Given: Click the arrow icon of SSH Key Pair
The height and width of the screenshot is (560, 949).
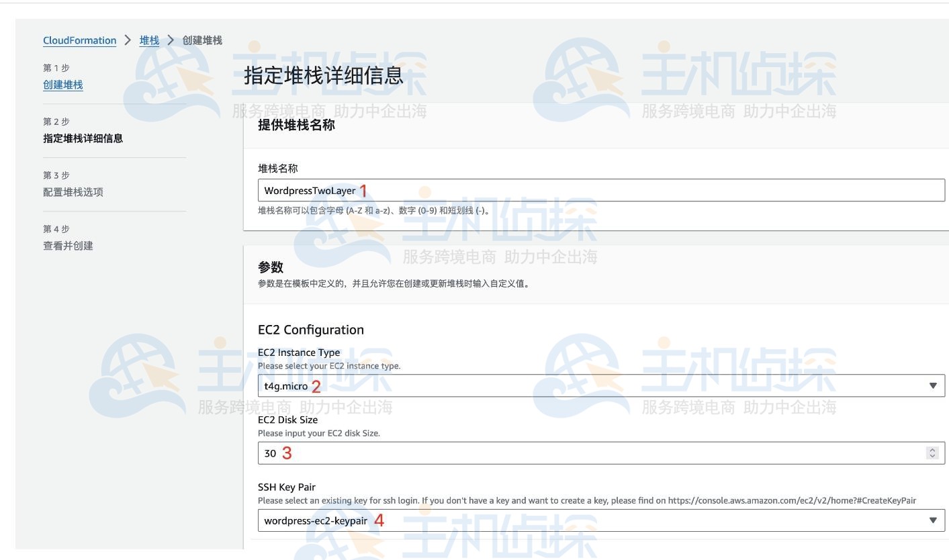Looking at the screenshot, I should (932, 520).
